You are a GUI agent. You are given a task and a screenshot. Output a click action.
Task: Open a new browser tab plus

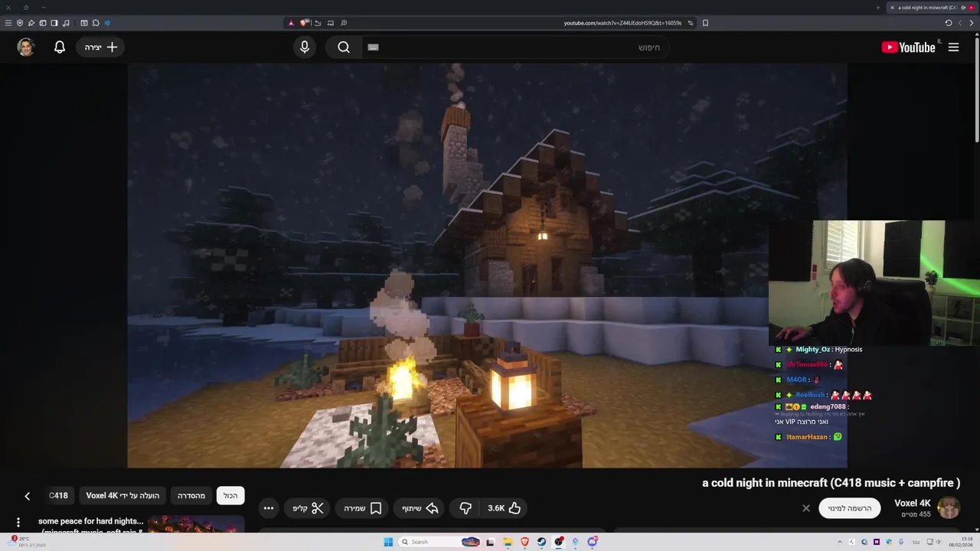tap(878, 8)
